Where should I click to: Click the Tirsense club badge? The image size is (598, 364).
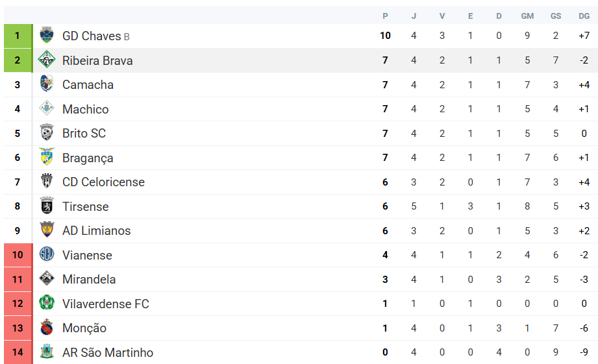coord(47,206)
